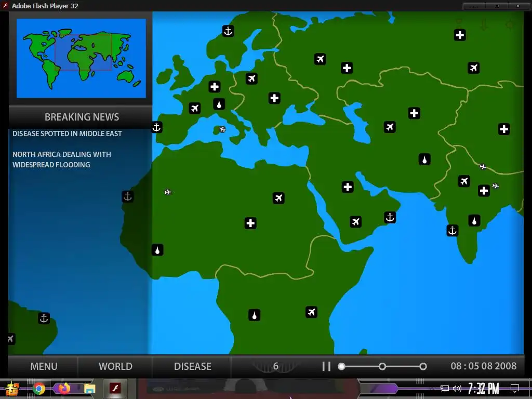532x399 pixels.
Task: Select northernmost hospital icon in eastern Russia
Action: point(460,35)
